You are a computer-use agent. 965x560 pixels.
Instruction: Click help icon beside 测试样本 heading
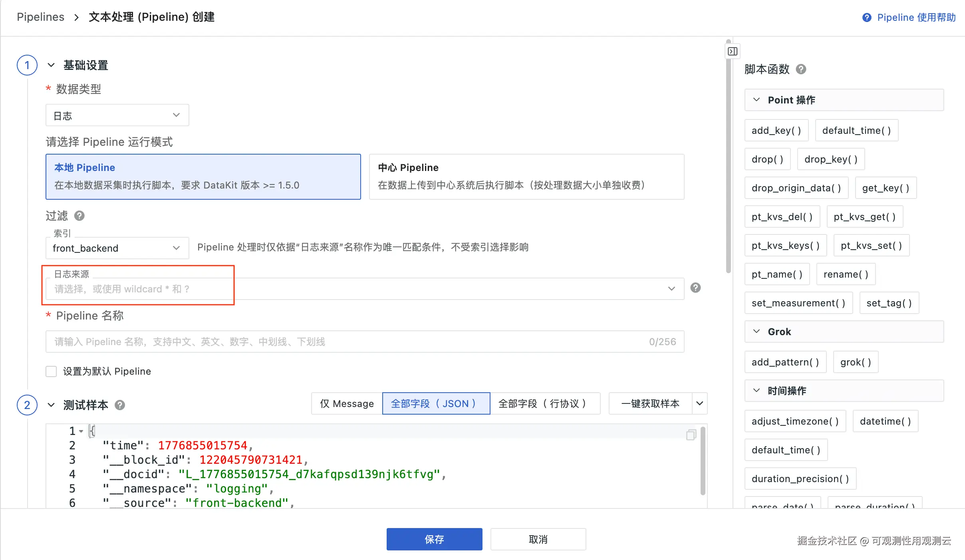(120, 405)
